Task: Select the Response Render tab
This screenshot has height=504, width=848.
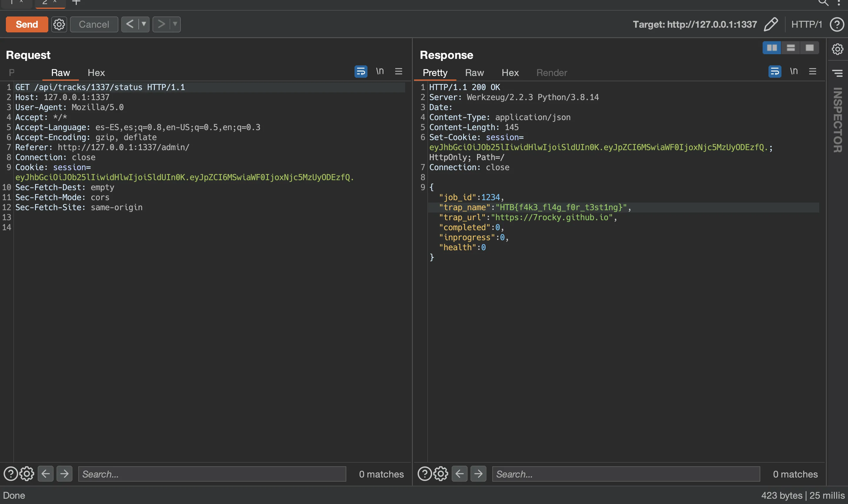Action: tap(551, 73)
